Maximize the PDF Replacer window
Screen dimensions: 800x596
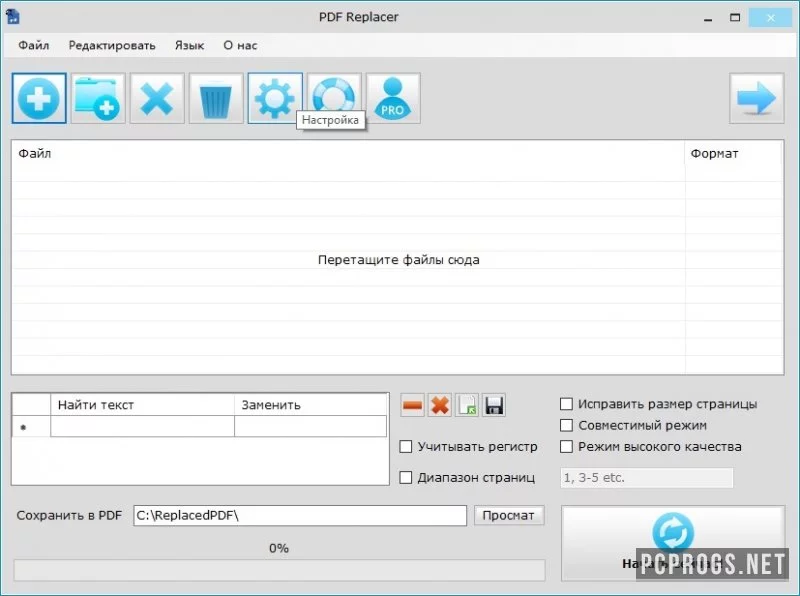click(735, 18)
